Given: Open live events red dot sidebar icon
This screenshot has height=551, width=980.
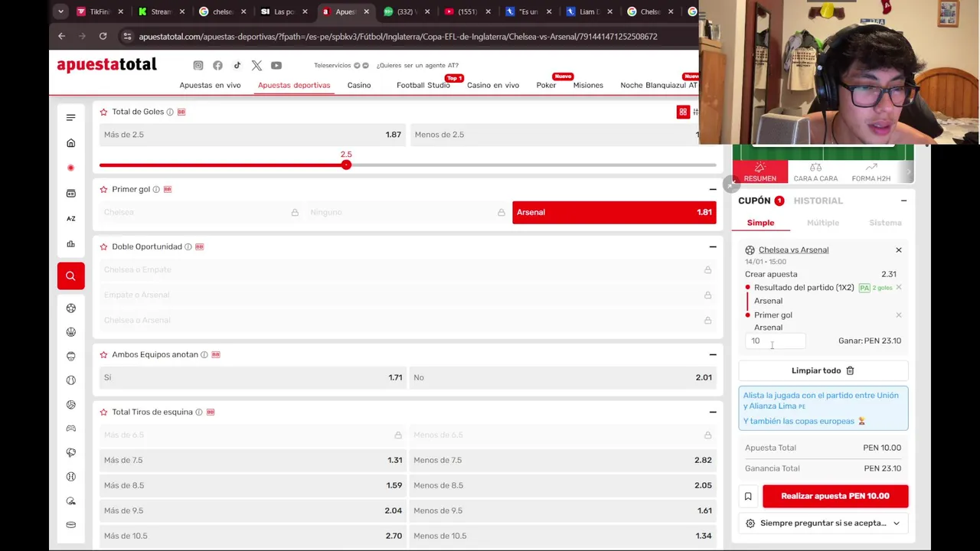Looking at the screenshot, I should 70,168.
